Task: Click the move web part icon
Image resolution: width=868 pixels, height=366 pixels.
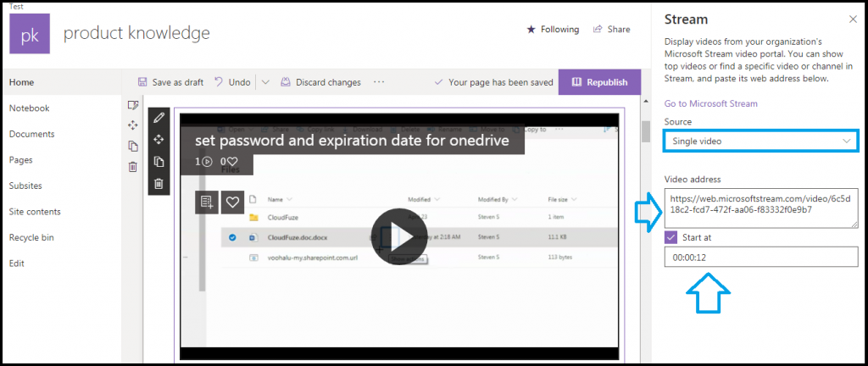Action: (159, 139)
